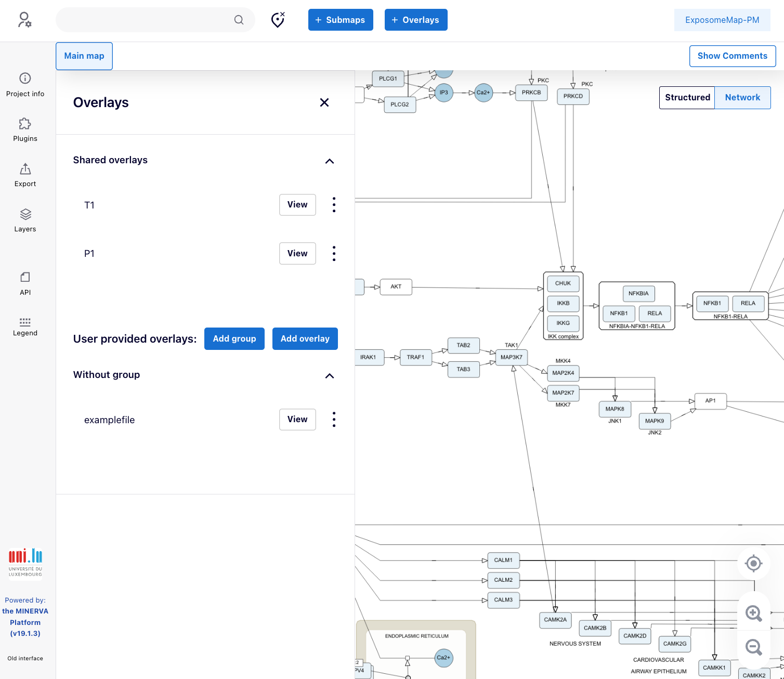This screenshot has width=784, height=679.
Task: Zoom out on the map
Action: (753, 647)
